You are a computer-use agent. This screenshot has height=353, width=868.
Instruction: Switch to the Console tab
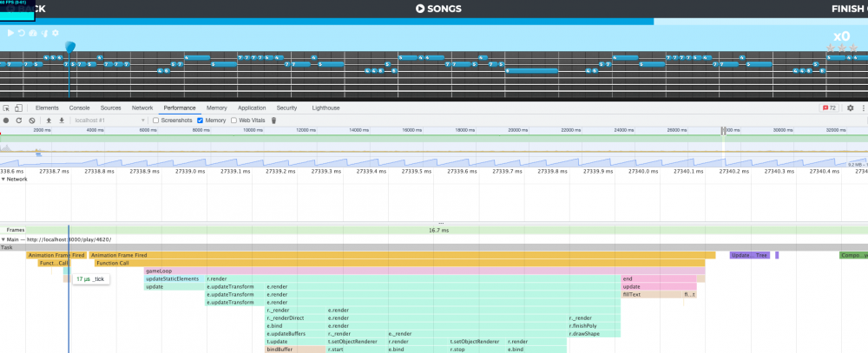pos(79,108)
